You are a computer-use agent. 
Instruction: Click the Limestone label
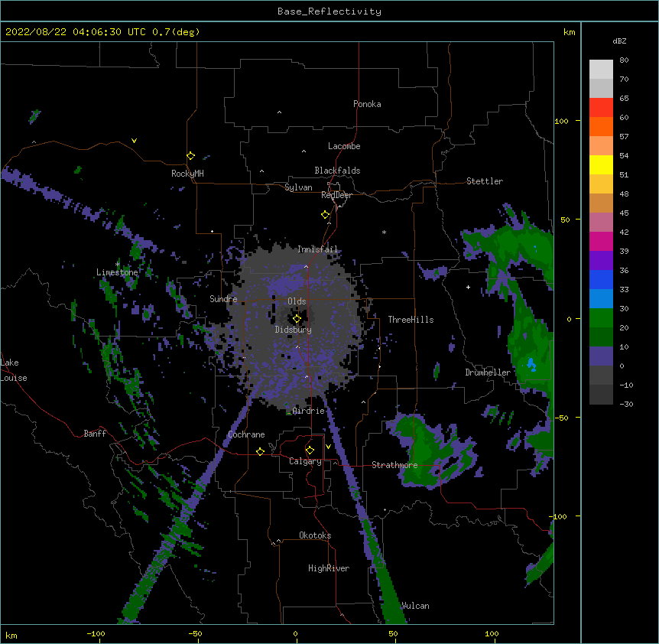point(117,272)
